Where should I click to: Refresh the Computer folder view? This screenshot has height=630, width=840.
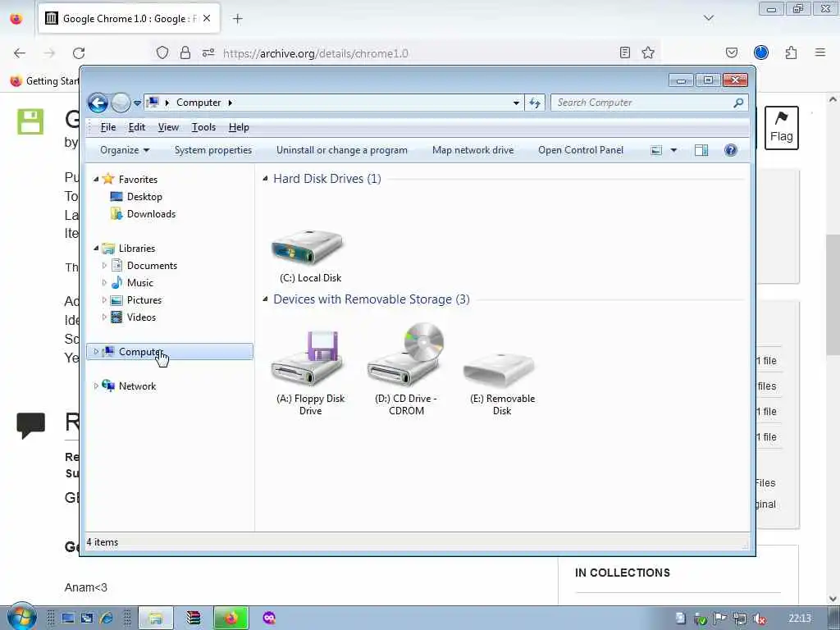pos(535,103)
